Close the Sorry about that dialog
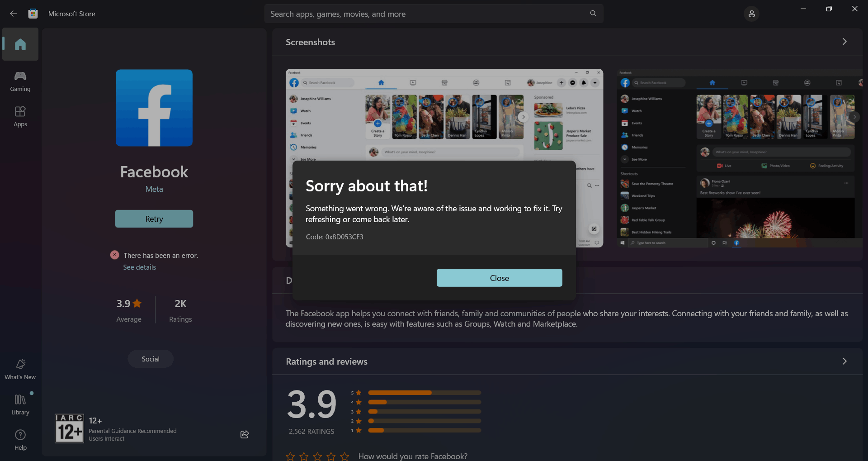868x461 pixels. tap(500, 278)
